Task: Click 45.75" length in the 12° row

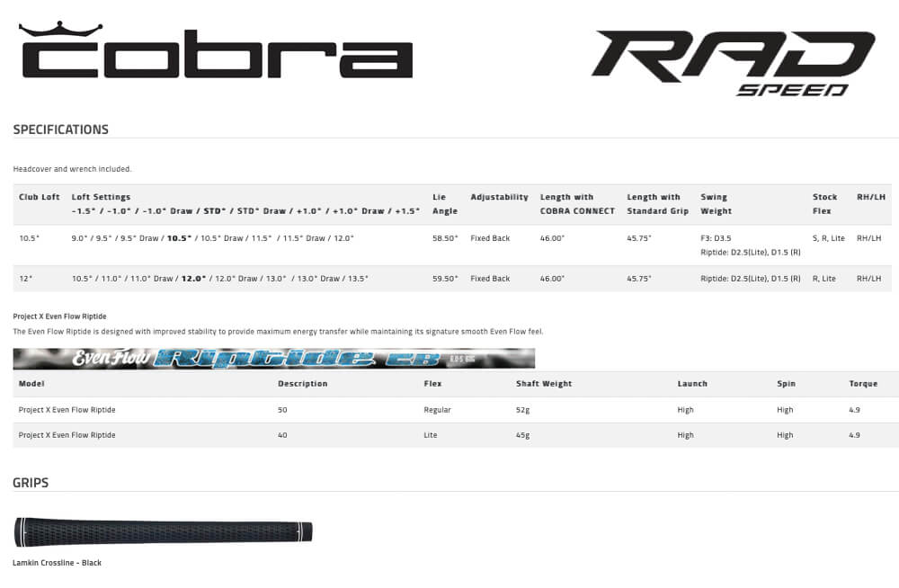Action: click(639, 278)
